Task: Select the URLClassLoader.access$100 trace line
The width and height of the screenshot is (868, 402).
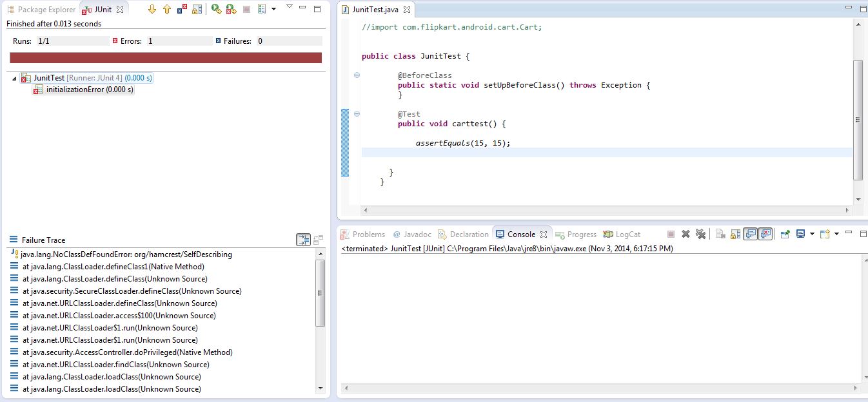Action: click(x=113, y=316)
